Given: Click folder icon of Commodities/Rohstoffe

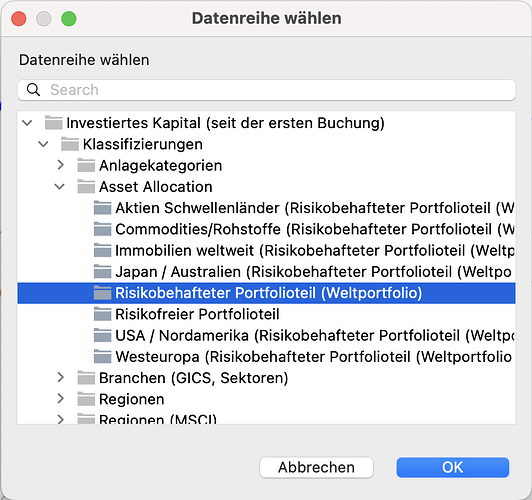Looking at the screenshot, I should (102, 229).
